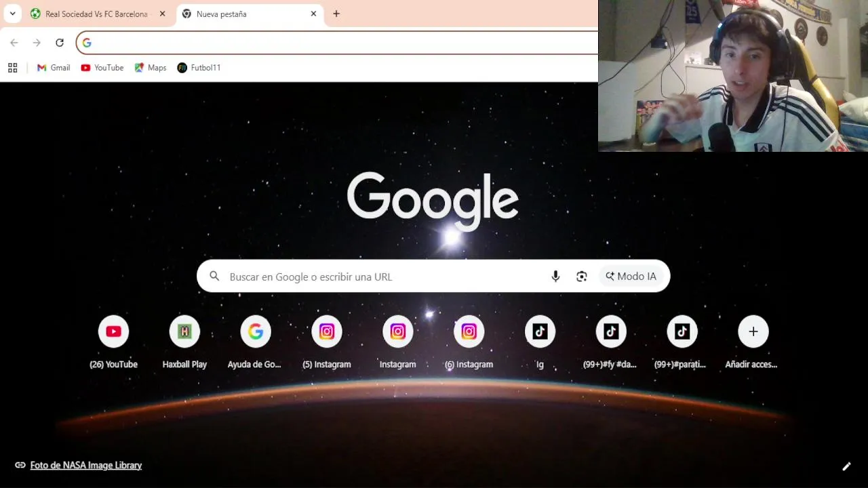868x488 pixels.
Task: Close the Real Sociedad Vs FC Barcelona tab
Action: pos(162,14)
